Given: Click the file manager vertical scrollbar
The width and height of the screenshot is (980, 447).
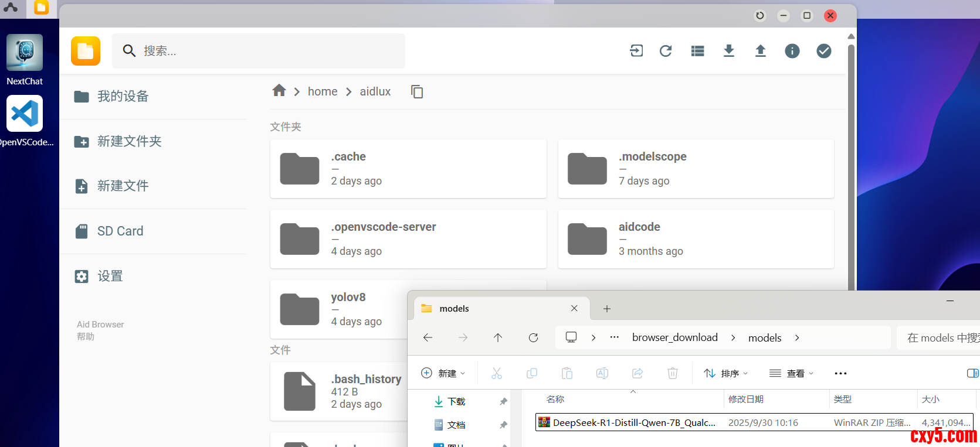Looking at the screenshot, I should pos(851,164).
